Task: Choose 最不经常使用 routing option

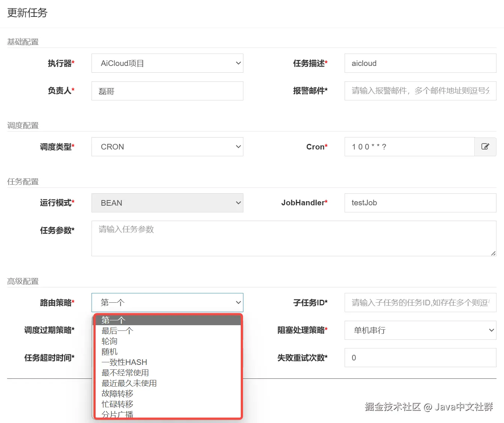Action: [x=167, y=373]
